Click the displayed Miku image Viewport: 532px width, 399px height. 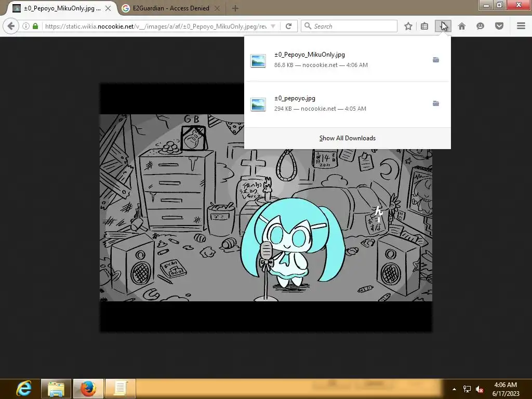pos(265,208)
